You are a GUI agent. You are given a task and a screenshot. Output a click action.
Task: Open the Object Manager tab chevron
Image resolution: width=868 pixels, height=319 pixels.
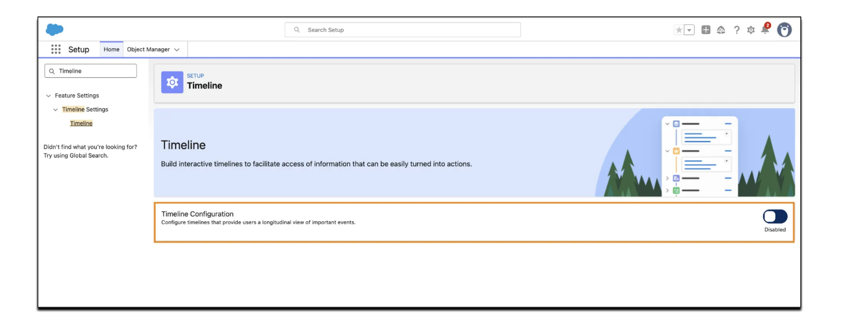(177, 49)
